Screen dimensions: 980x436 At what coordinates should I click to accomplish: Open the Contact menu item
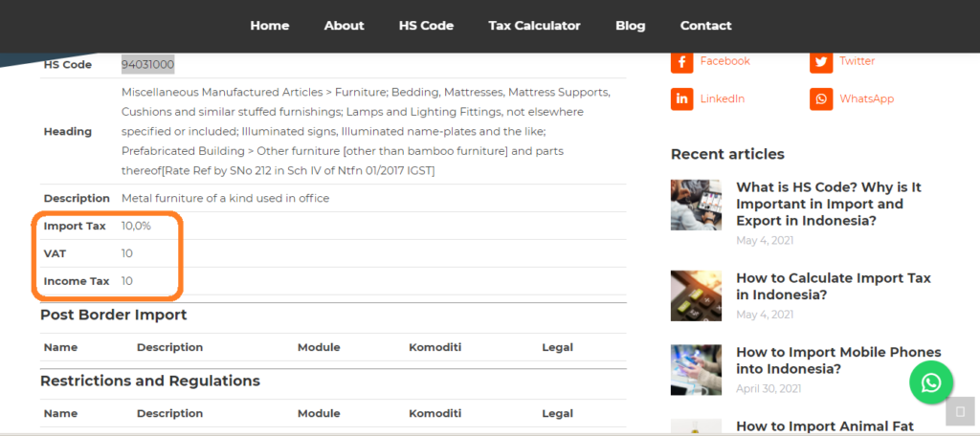705,26
